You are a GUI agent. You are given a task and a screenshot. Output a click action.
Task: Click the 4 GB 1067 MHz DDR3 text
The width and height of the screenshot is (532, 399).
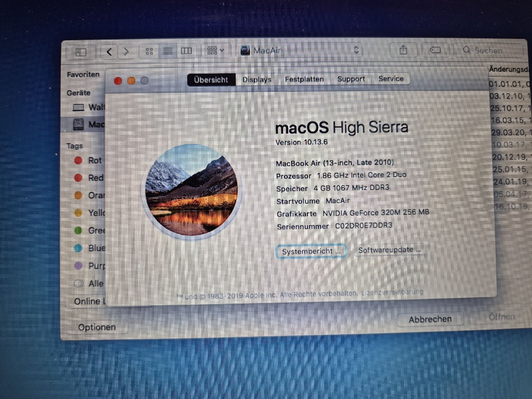(x=351, y=188)
